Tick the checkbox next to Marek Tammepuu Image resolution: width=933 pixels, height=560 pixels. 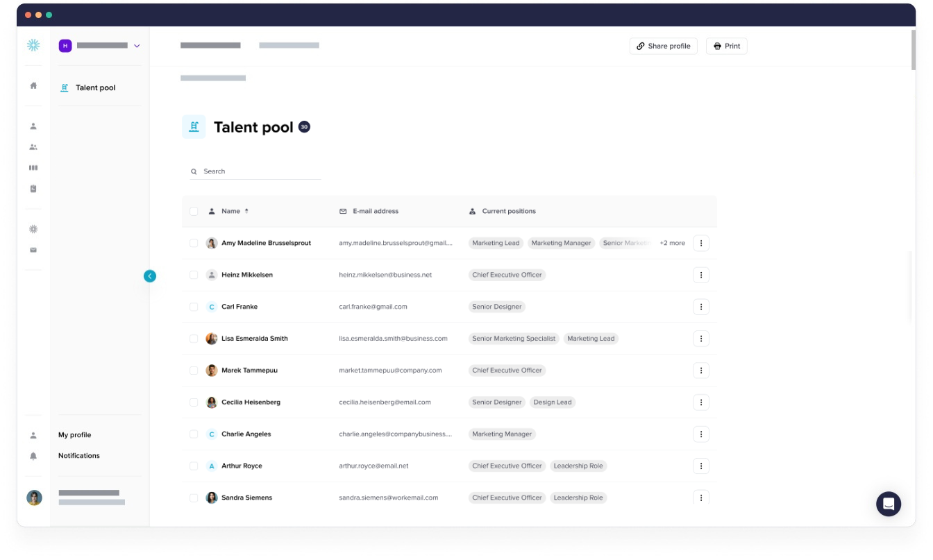click(194, 371)
